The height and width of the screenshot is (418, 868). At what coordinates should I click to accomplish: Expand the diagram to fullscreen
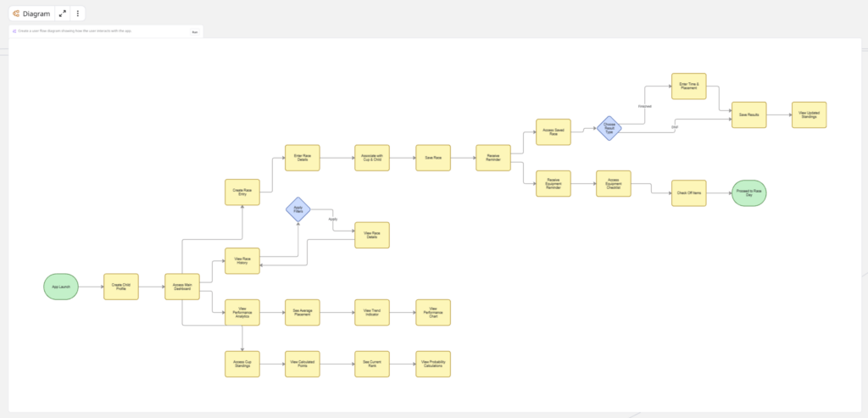coord(63,14)
